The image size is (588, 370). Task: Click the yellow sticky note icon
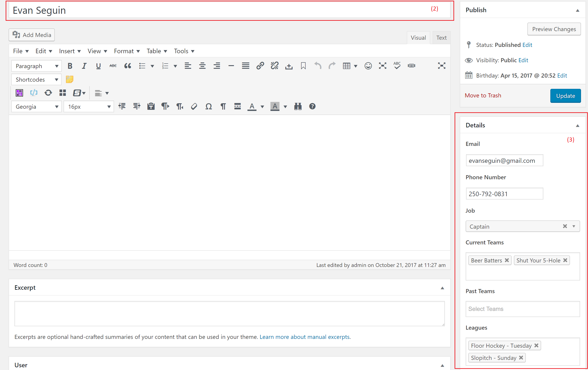[70, 79]
